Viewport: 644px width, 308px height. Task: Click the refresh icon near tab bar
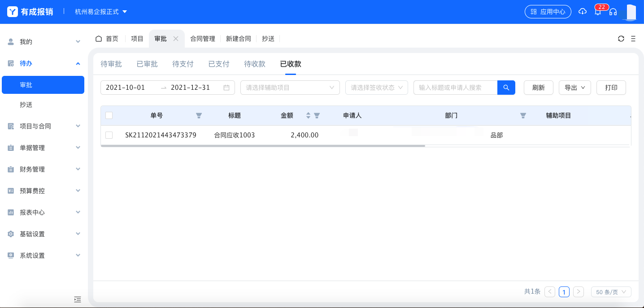point(621,39)
